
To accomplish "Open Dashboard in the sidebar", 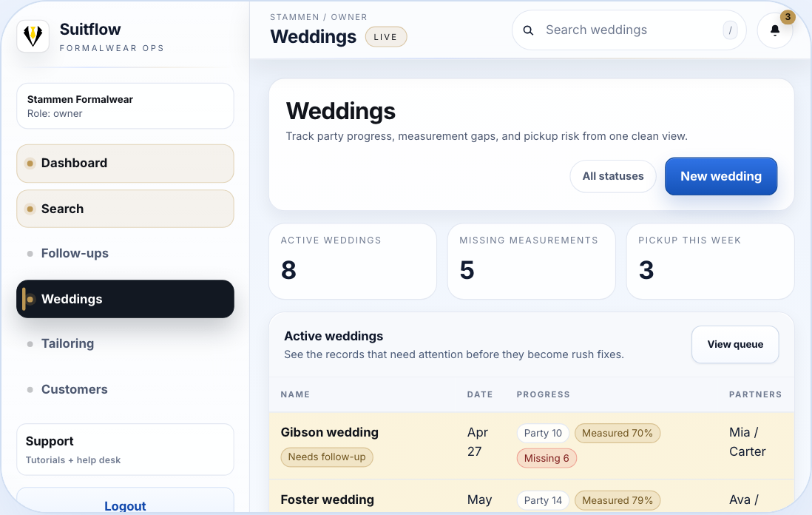I will coord(125,164).
